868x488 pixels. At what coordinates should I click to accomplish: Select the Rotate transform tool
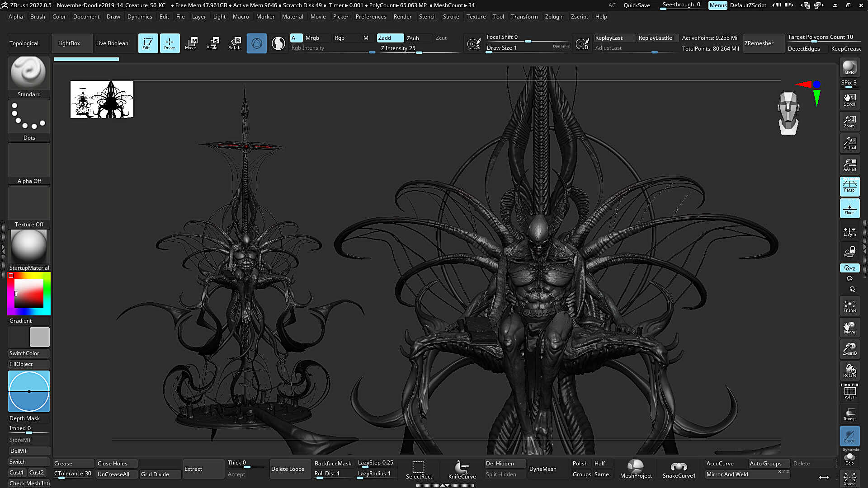click(235, 43)
